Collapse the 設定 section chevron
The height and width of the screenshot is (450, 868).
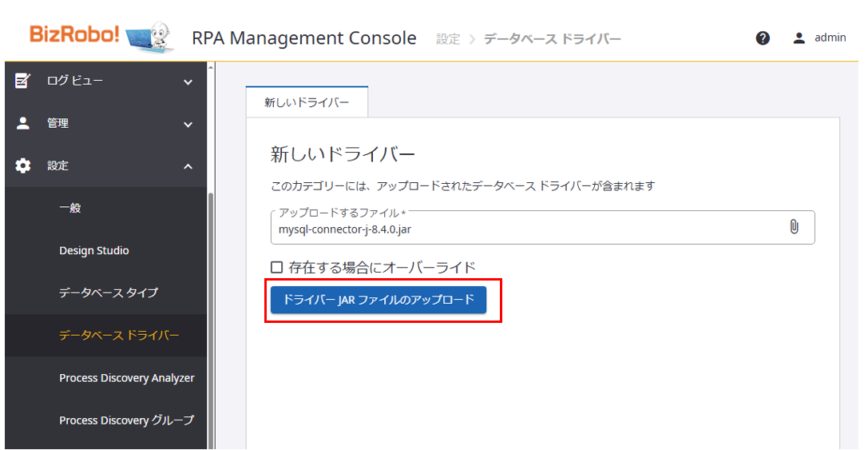pos(188,166)
